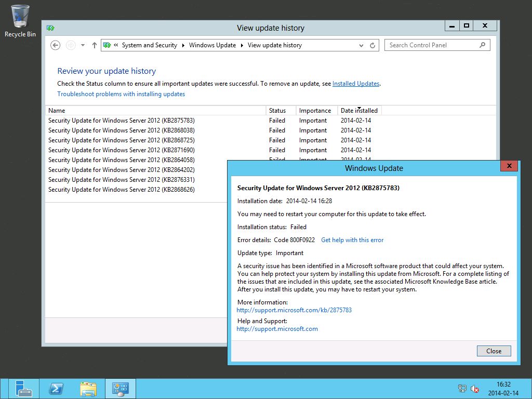Open the support.microsoft.com/kb/2875783 link
Image resolution: width=532 pixels, height=399 pixels.
click(294, 310)
